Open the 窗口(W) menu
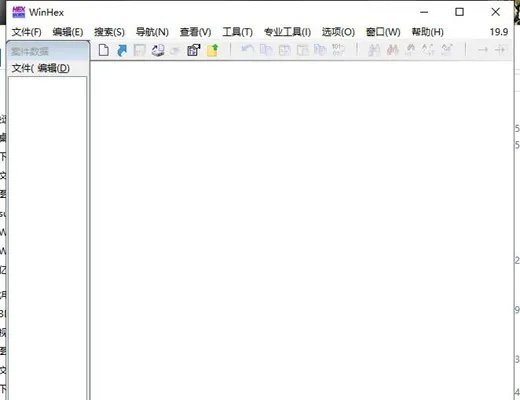Image resolution: width=520 pixels, height=400 pixels. (383, 32)
